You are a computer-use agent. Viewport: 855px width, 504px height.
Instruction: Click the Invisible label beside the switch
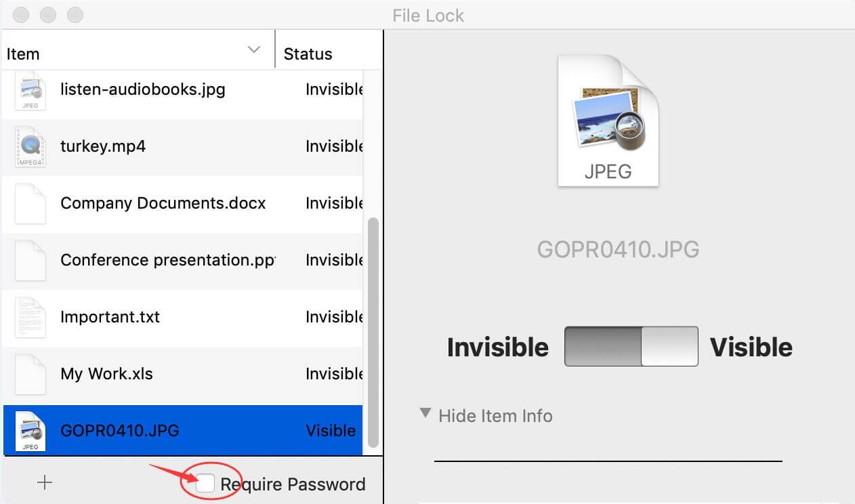coord(498,346)
